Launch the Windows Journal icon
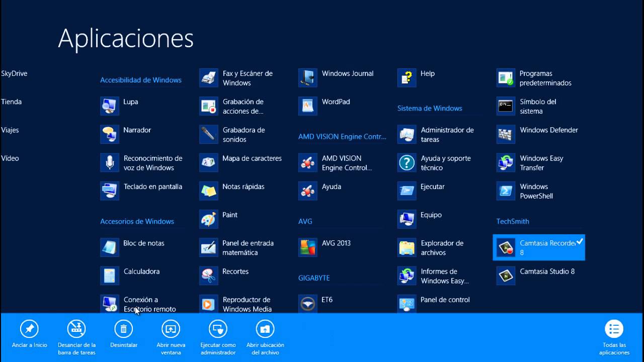The height and width of the screenshot is (362, 644). click(308, 78)
